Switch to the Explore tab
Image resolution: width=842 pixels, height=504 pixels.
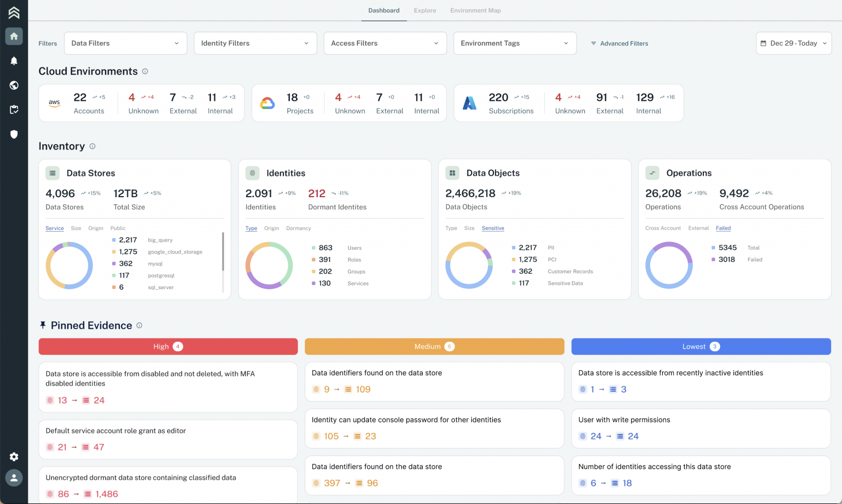[425, 10]
